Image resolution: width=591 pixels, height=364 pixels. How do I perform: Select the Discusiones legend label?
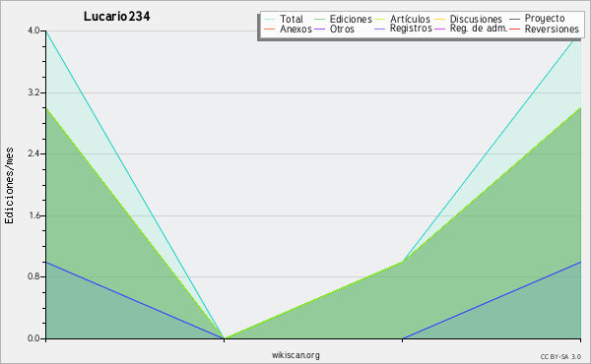pos(476,19)
